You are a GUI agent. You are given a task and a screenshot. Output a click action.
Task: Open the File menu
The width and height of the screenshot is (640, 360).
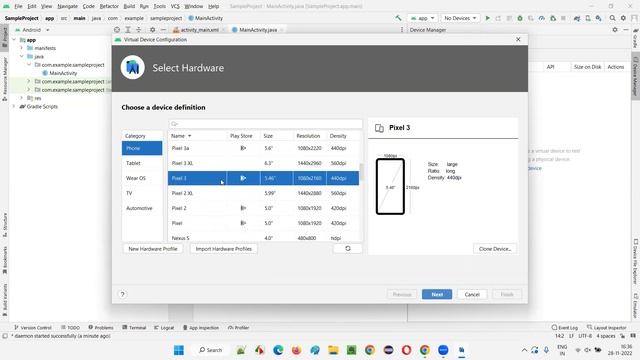pos(18,6)
